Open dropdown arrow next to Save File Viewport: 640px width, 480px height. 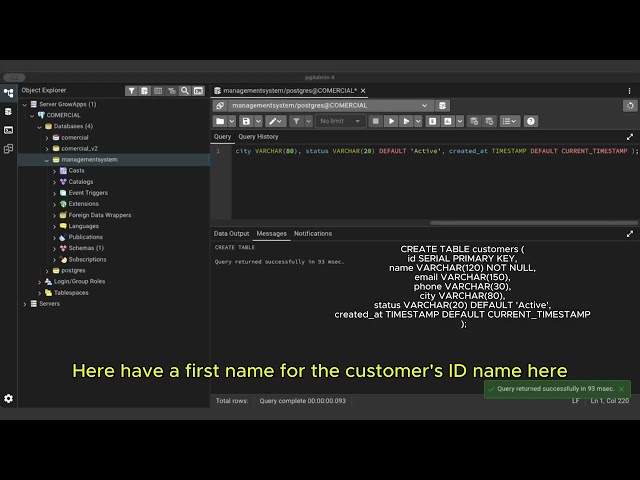pyautogui.click(x=258, y=121)
